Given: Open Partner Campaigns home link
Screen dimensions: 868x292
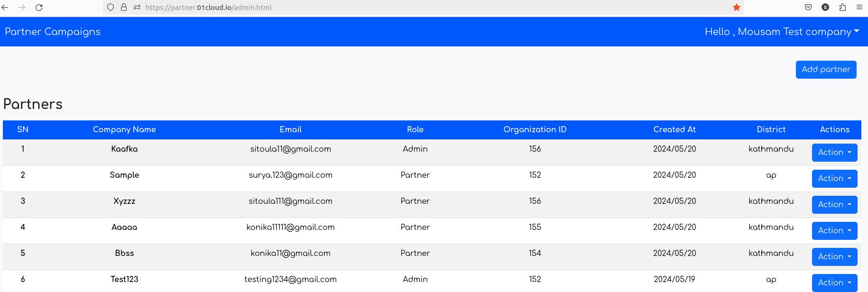Looking at the screenshot, I should click(53, 32).
